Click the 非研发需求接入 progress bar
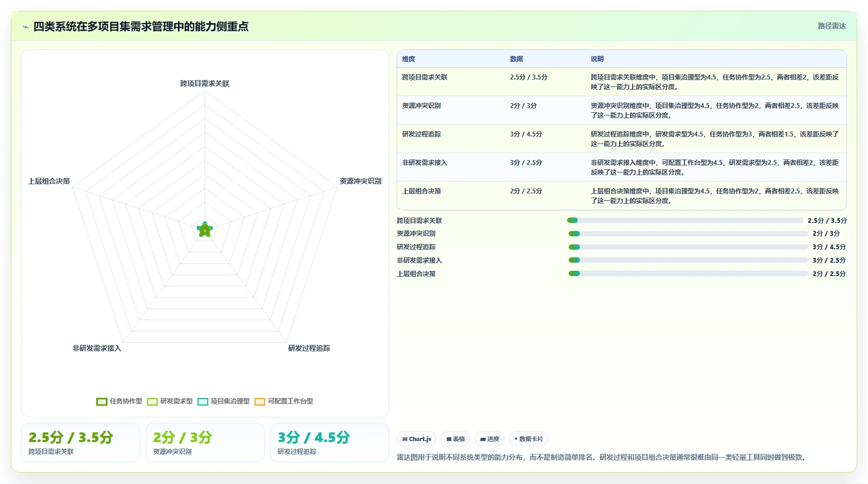Screen dimensions: 868x484 pyautogui.click(x=688, y=260)
